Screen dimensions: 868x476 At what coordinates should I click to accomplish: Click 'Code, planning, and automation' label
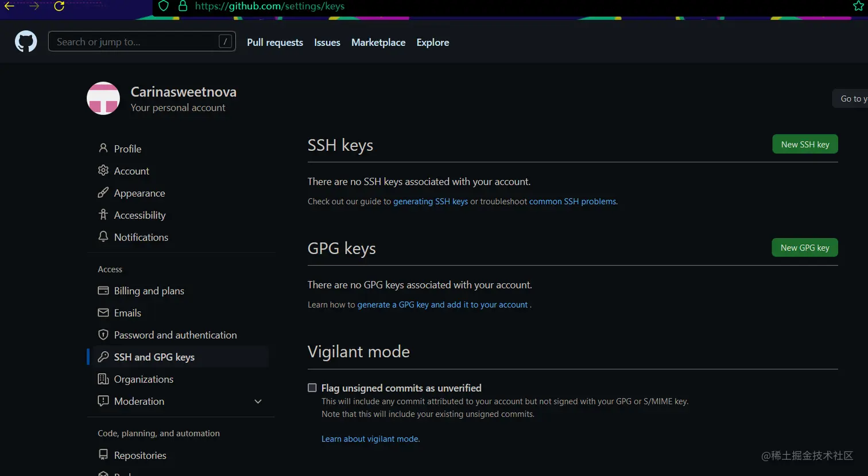[158, 434]
